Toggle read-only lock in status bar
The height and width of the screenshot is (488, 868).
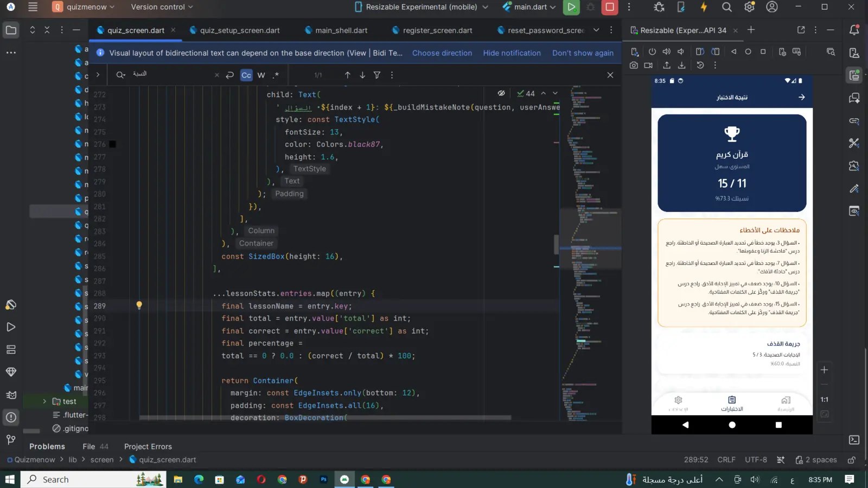point(852,460)
